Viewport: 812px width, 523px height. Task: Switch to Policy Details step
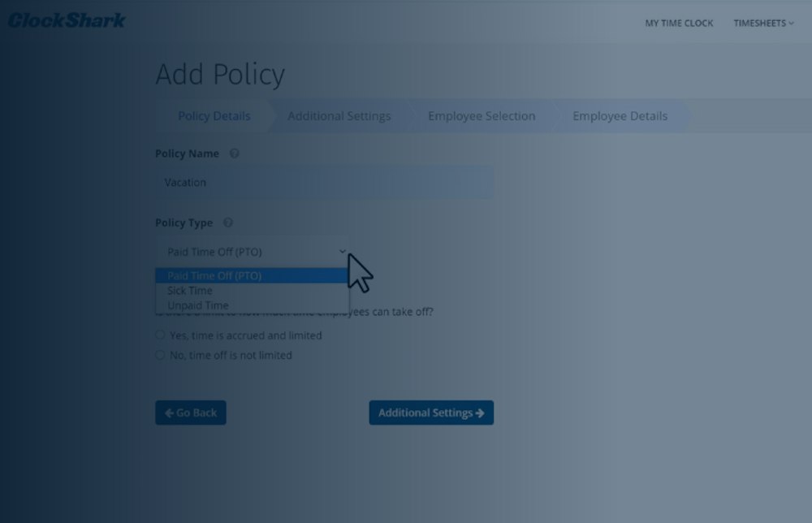(214, 116)
